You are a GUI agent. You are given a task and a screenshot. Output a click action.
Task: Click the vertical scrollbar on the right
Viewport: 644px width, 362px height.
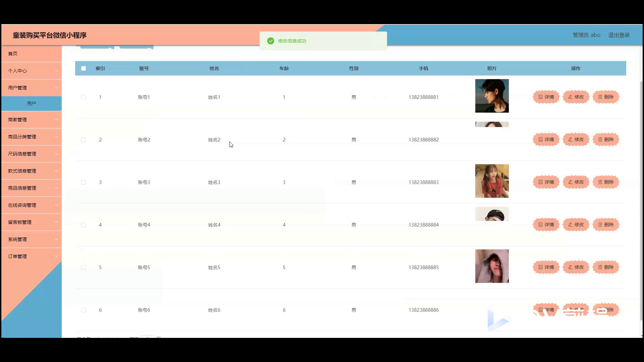click(642, 200)
